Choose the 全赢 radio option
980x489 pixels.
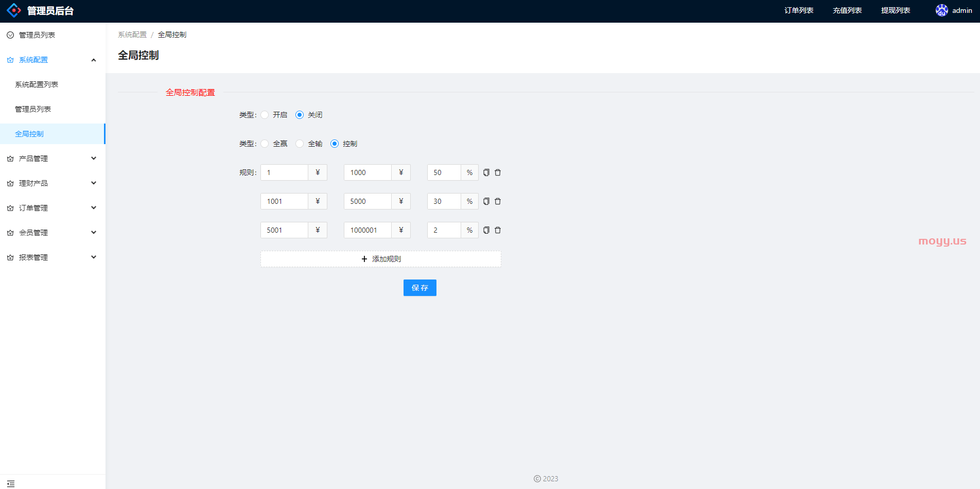(265, 144)
